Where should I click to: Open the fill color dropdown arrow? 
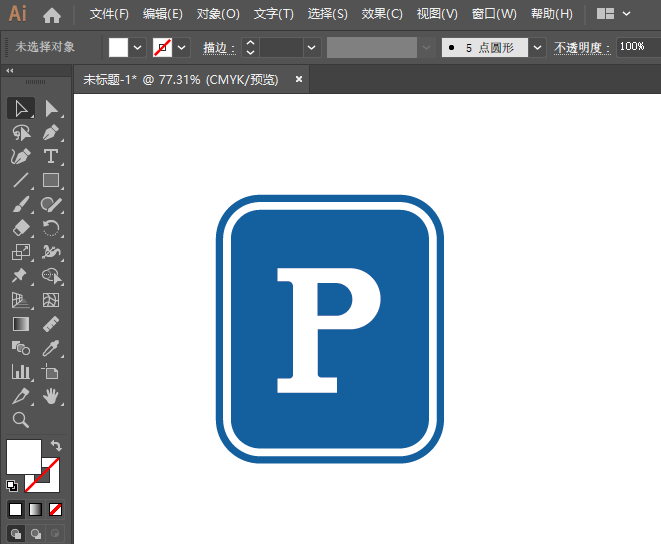click(x=137, y=47)
